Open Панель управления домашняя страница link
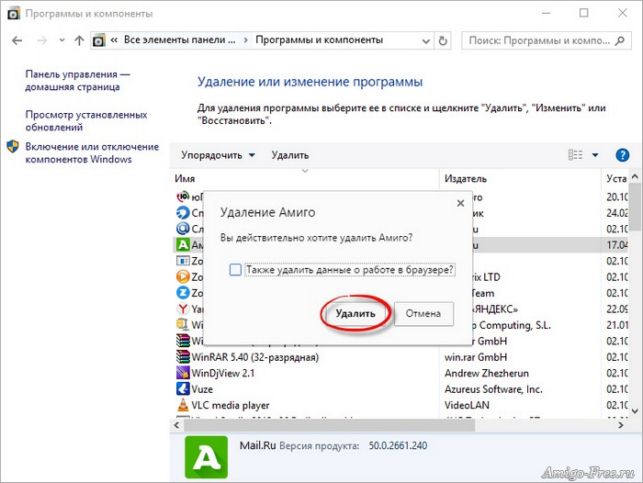This screenshot has width=643, height=483. click(78, 80)
